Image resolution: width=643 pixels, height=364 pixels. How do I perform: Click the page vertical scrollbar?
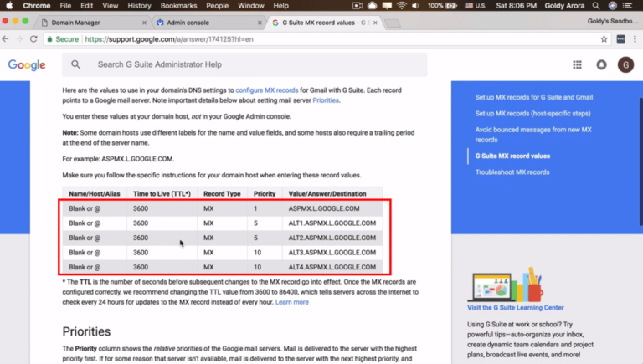coord(641,161)
